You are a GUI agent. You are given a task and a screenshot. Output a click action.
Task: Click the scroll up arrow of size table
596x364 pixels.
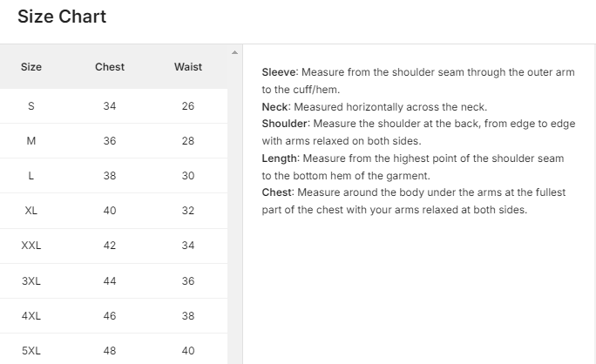point(234,52)
